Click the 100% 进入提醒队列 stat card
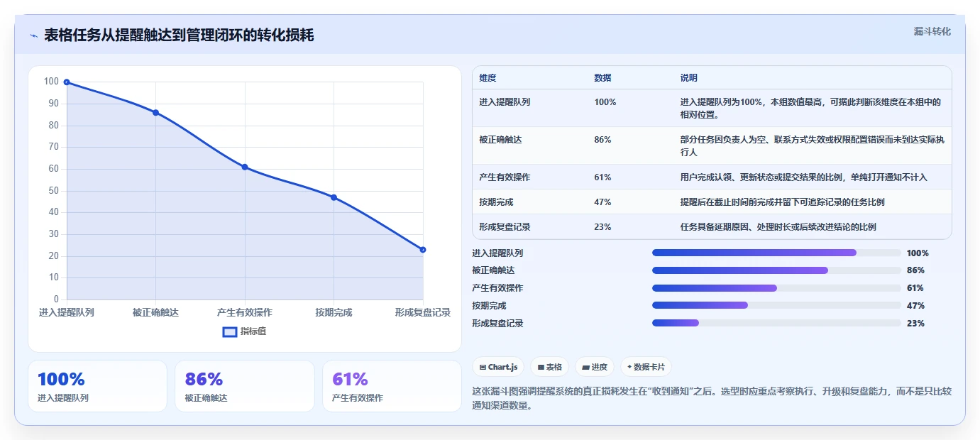The height and width of the screenshot is (440, 980). click(x=97, y=386)
